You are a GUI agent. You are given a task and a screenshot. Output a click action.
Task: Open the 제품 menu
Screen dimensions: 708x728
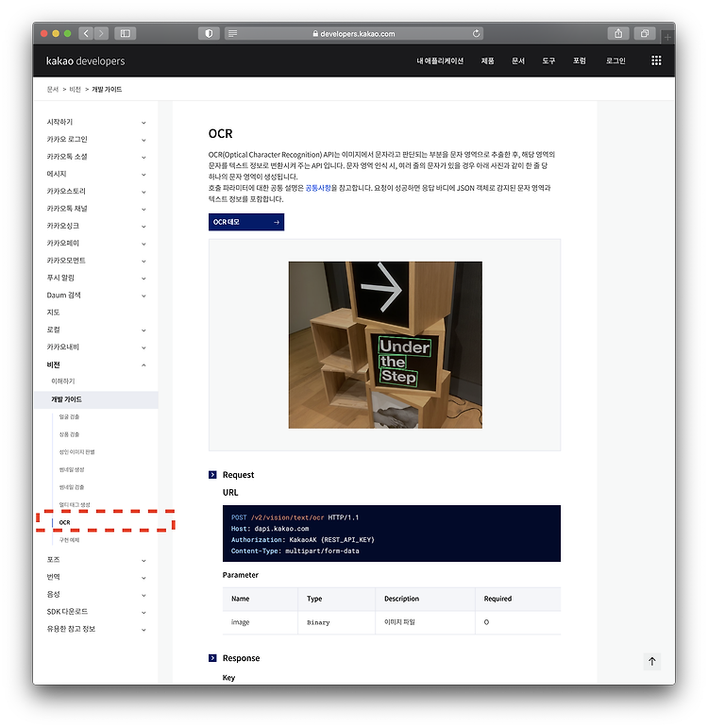pyautogui.click(x=487, y=60)
